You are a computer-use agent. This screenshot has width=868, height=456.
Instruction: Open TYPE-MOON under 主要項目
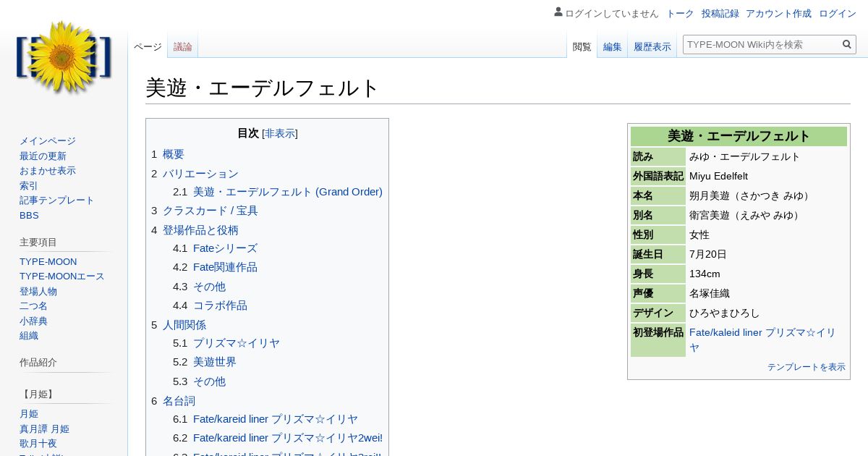click(48, 262)
